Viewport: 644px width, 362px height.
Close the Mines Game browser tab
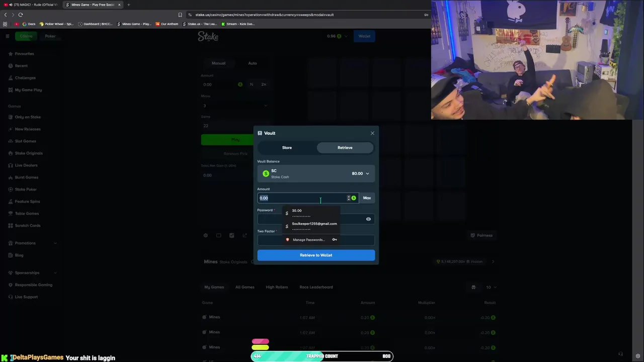click(119, 5)
